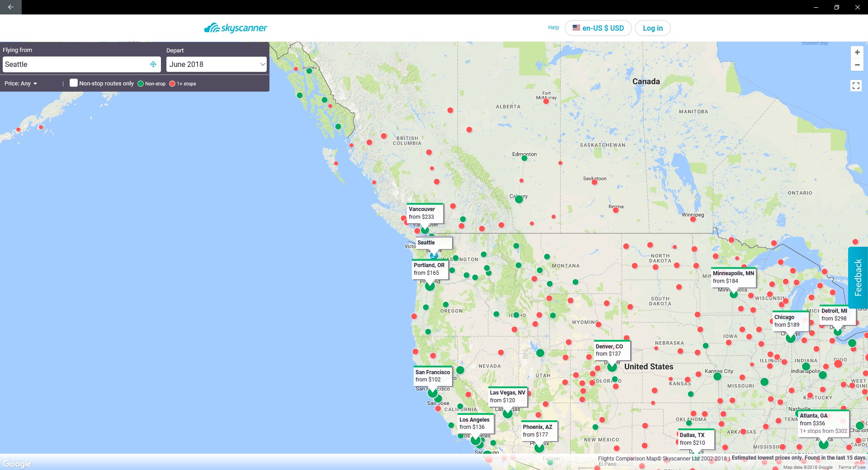The image size is (868, 470).
Task: Zoom out of the map
Action: 857,66
